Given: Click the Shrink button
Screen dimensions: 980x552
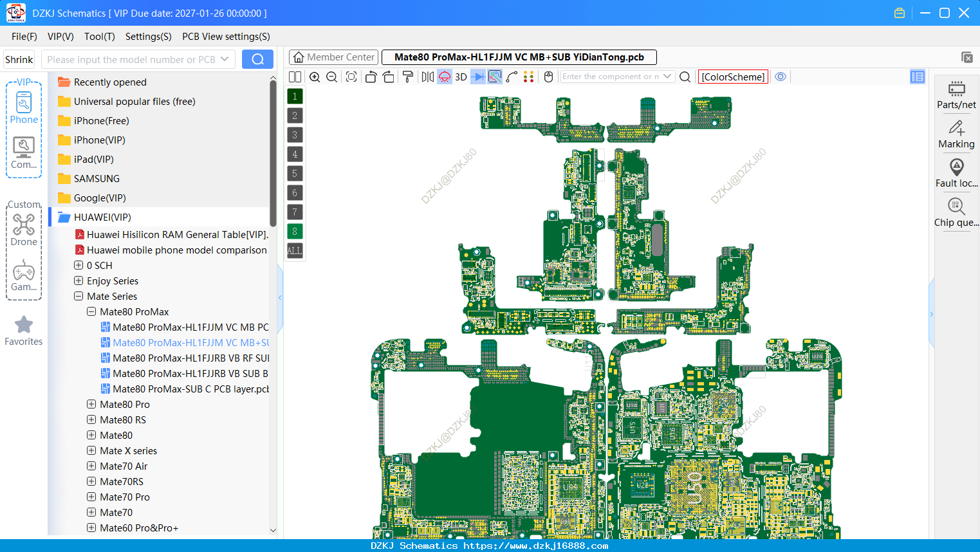Looking at the screenshot, I should tap(19, 59).
